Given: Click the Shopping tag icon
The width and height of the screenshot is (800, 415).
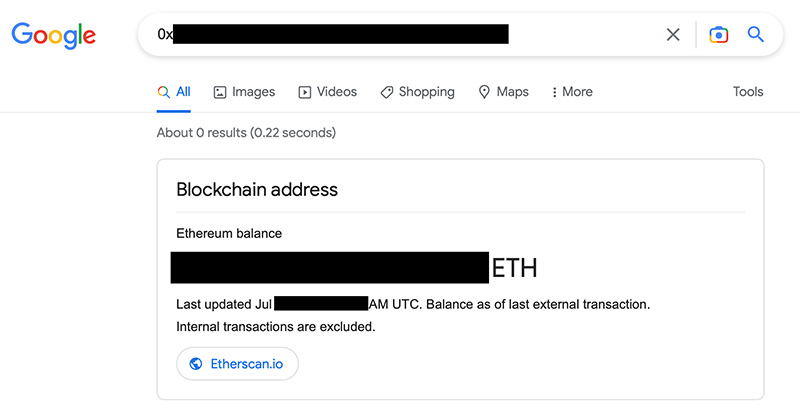Looking at the screenshot, I should point(387,92).
